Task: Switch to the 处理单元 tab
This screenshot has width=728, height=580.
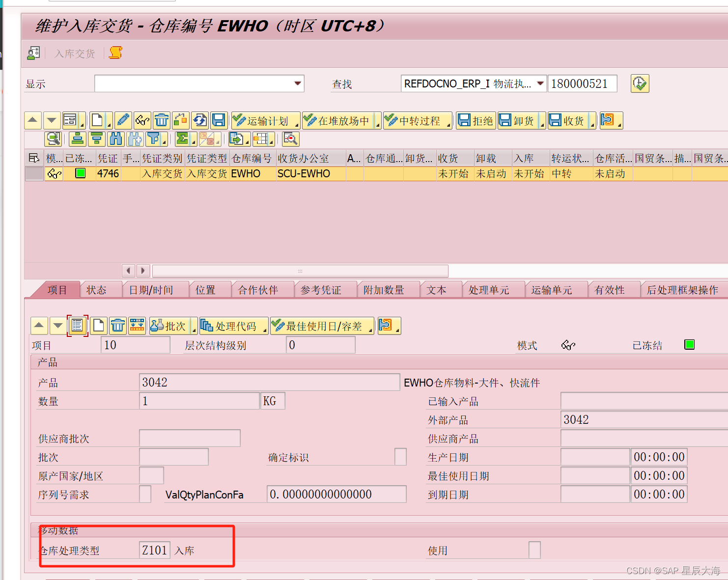Action: tap(489, 290)
